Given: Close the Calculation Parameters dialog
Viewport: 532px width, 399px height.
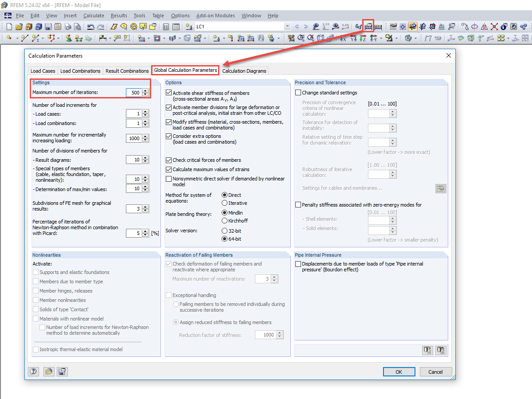Looking at the screenshot, I should [x=449, y=56].
